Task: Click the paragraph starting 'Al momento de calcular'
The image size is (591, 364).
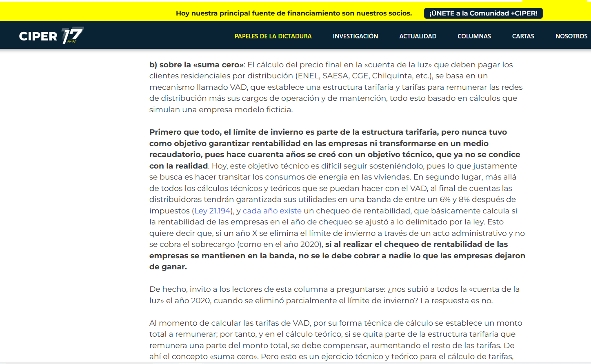Action: point(335,340)
